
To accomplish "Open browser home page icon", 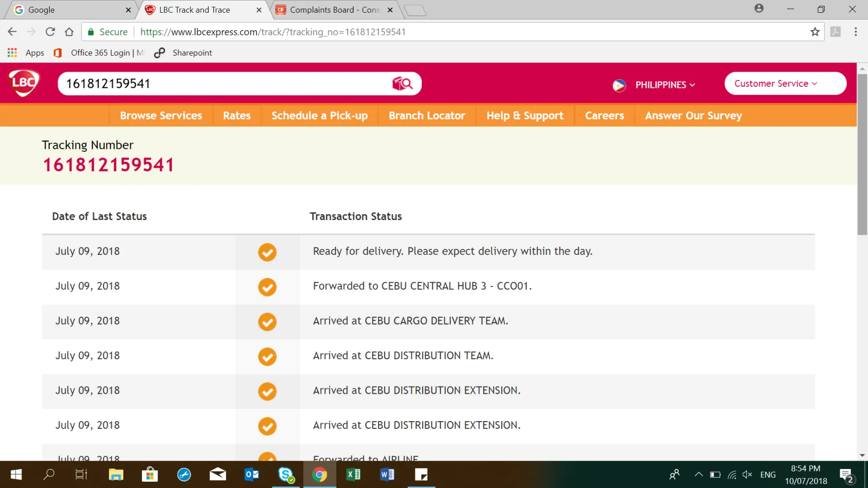I will [69, 32].
